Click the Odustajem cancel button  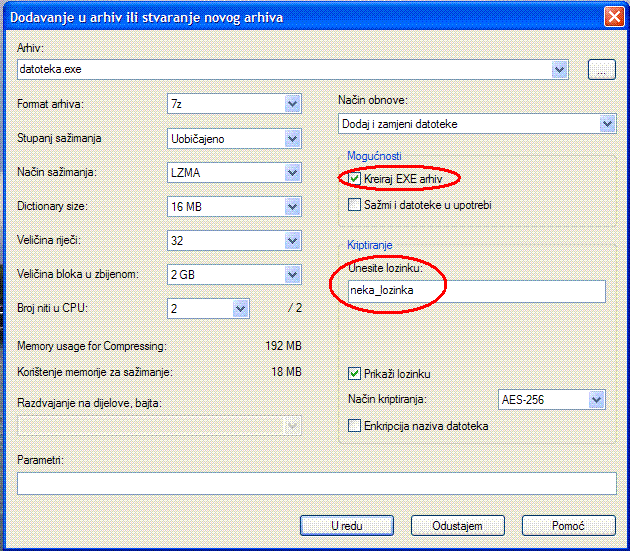458,525
